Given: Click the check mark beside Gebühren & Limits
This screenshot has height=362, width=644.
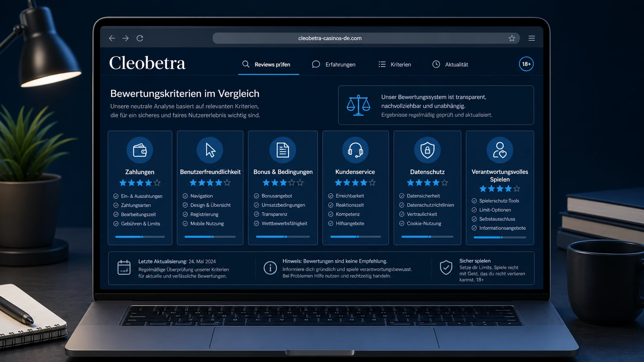Looking at the screenshot, I should (116, 224).
